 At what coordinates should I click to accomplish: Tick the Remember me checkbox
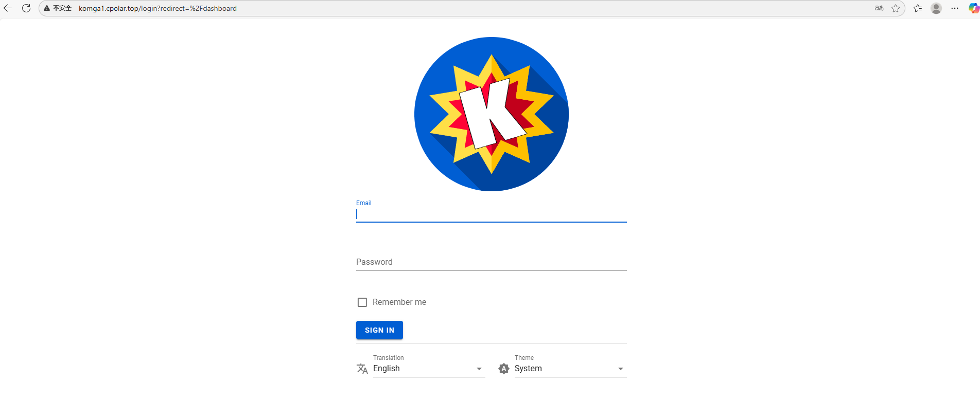(x=362, y=302)
